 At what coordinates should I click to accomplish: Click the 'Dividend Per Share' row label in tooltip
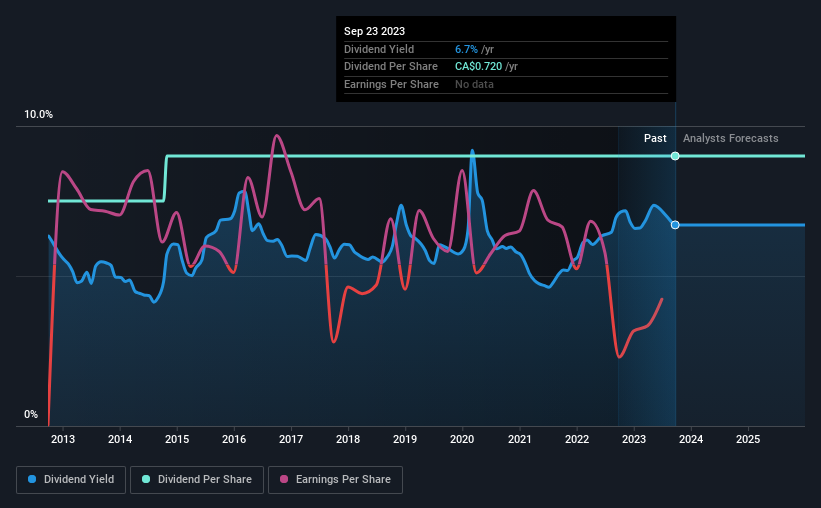(x=391, y=67)
